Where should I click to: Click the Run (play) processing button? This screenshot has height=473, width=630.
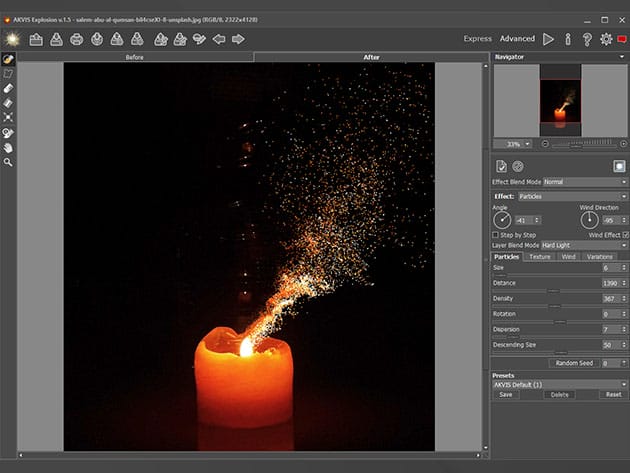(x=548, y=39)
